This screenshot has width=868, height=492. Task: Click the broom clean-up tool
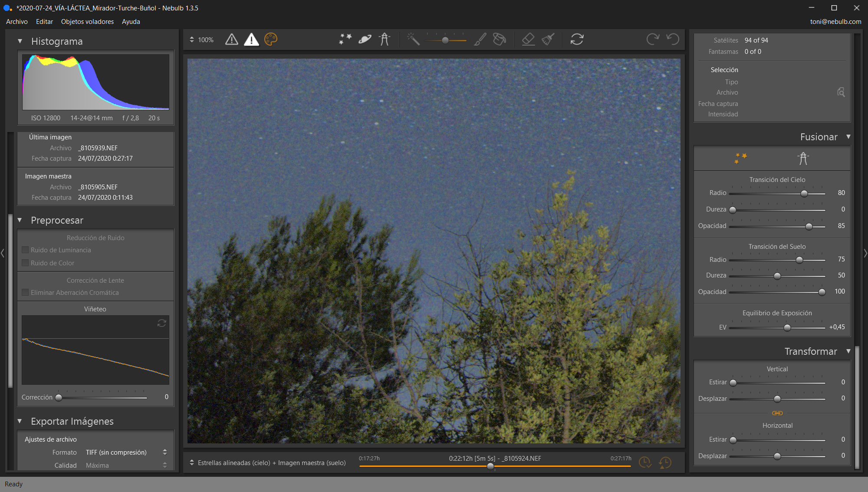(x=548, y=40)
